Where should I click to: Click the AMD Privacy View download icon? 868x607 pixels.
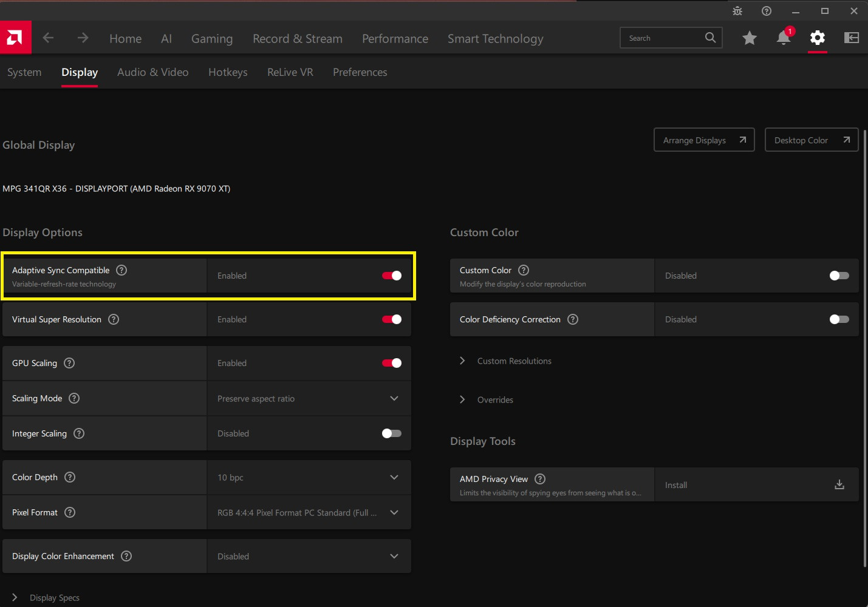[x=839, y=484]
